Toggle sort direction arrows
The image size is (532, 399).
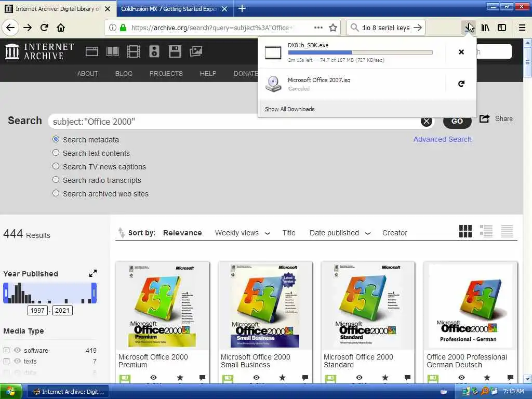tap(121, 233)
